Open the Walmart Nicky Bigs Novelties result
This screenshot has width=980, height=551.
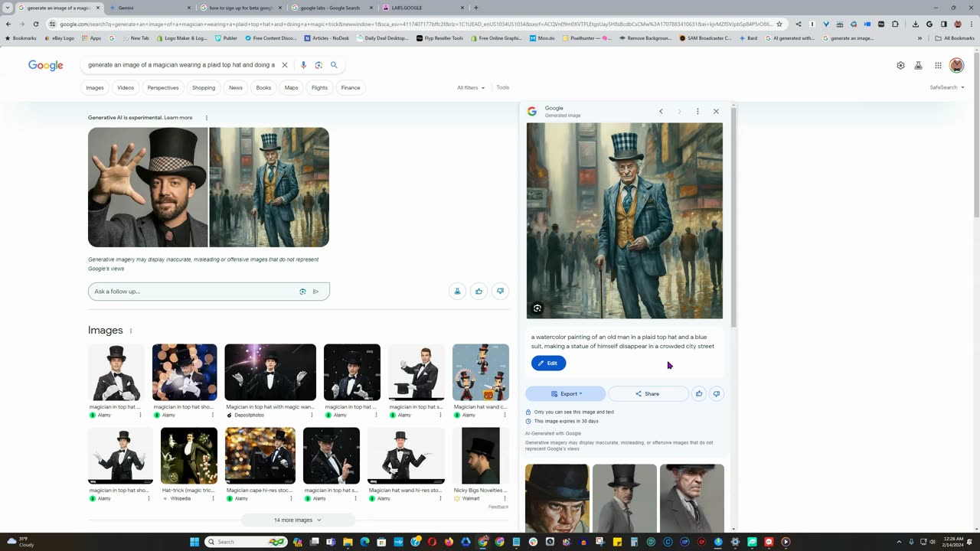point(481,465)
